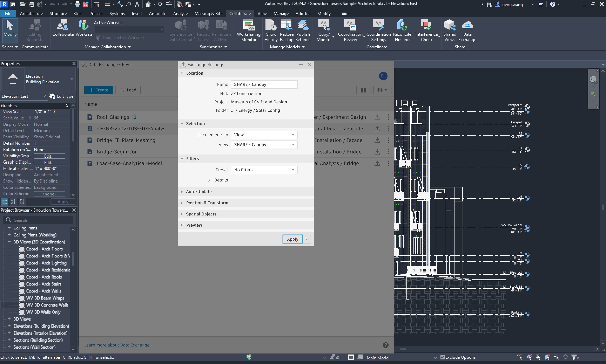Click the Save icon in quick access toolbar
Viewport: 606px width, 364px height.
click(x=31, y=4)
